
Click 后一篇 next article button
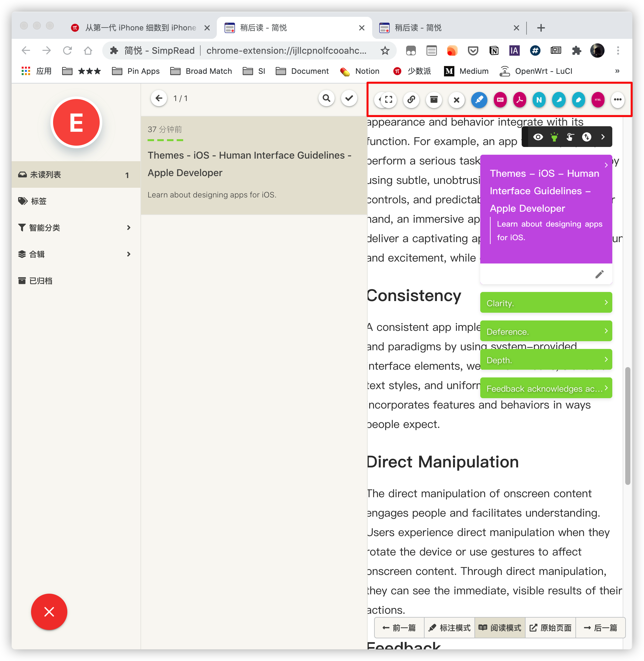click(x=600, y=628)
